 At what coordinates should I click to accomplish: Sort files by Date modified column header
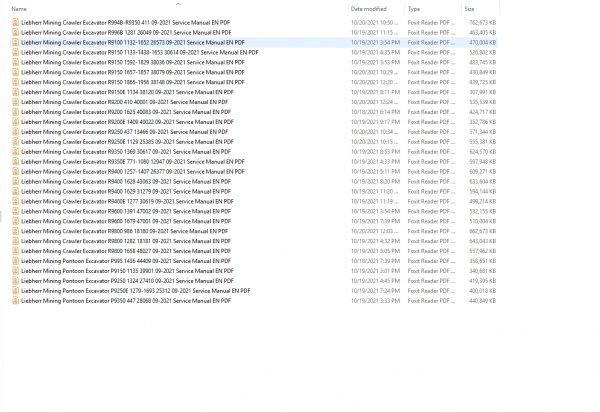[368, 9]
